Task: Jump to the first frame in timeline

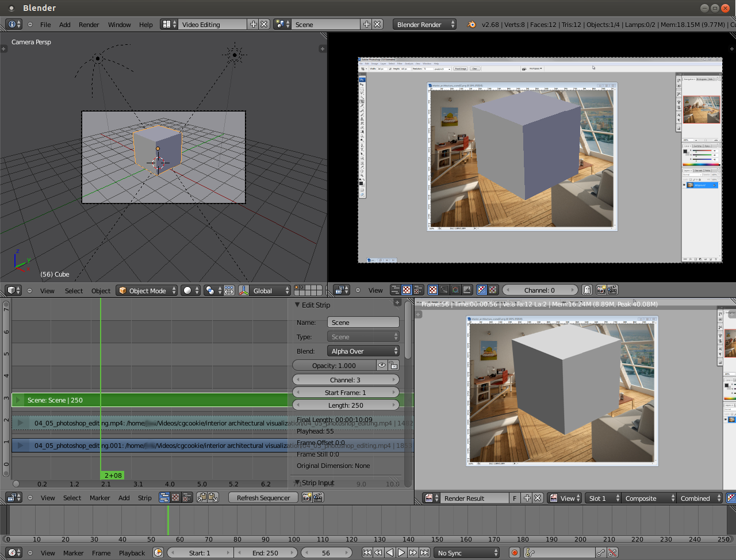Action: (367, 553)
